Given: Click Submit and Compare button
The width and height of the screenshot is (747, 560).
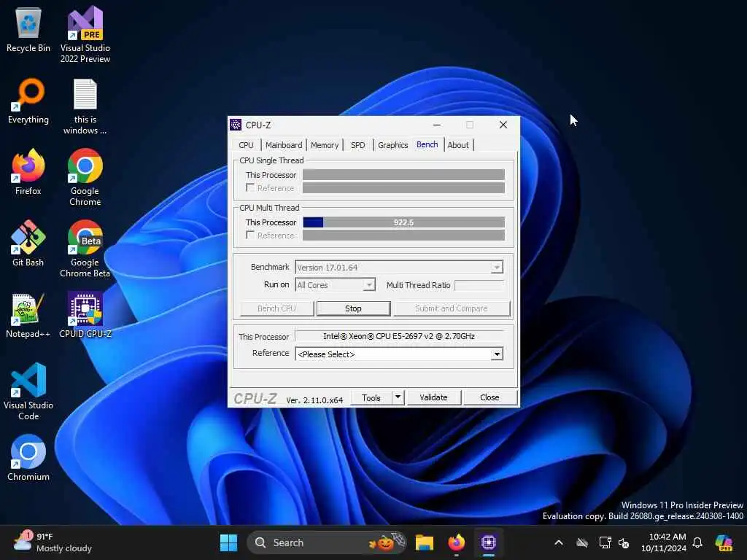Looking at the screenshot, I should coord(451,308).
